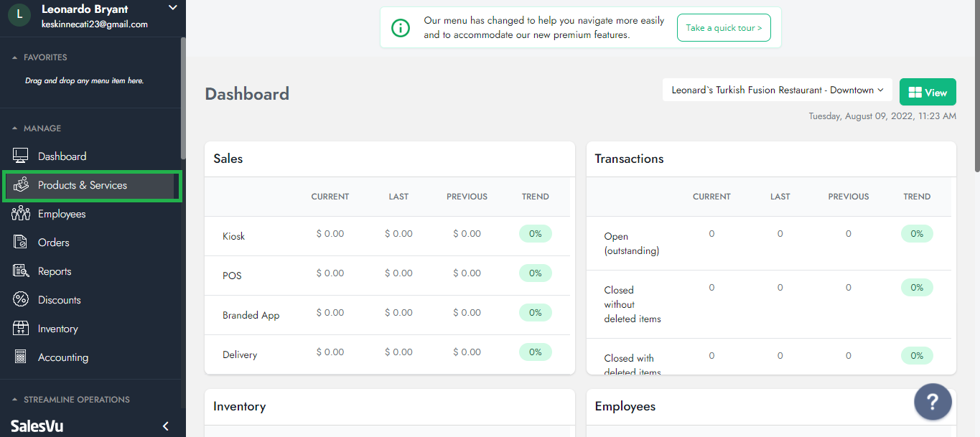Click the Dashboard monitor icon in sidebar
This screenshot has height=437, width=980.
(20, 156)
